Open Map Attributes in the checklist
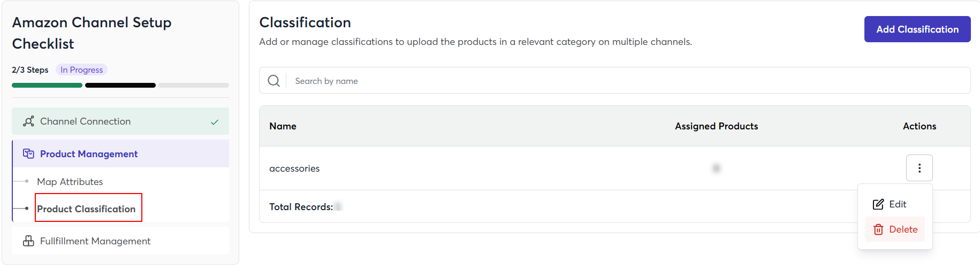Viewport: 980px width, 270px height. pos(70,182)
